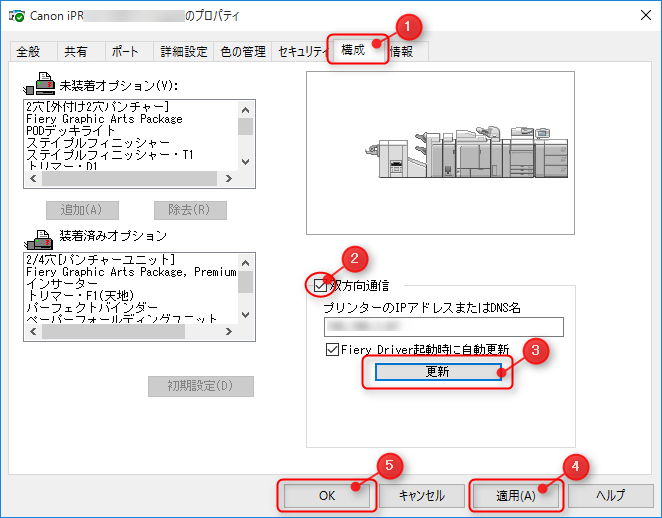Select Fiery Graphic Arts Package in uninstalled list
Screen dimensions: 662x518
click(x=104, y=119)
